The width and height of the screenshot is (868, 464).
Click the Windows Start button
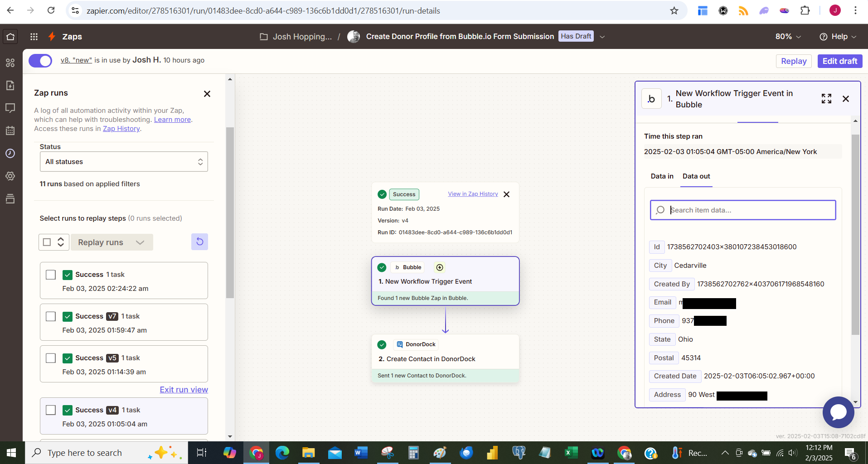point(11,453)
